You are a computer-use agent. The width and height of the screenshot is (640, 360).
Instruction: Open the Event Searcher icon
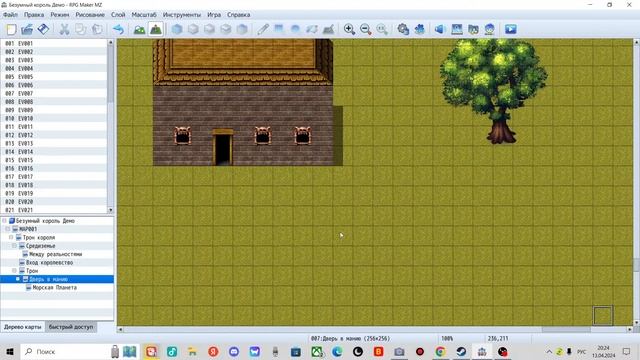[x=457, y=29]
